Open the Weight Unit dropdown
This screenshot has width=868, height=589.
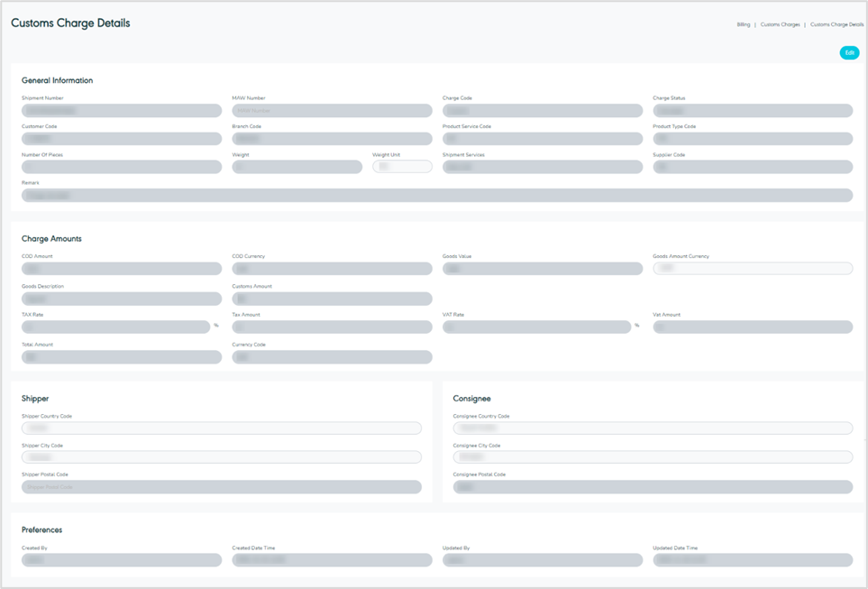(402, 167)
